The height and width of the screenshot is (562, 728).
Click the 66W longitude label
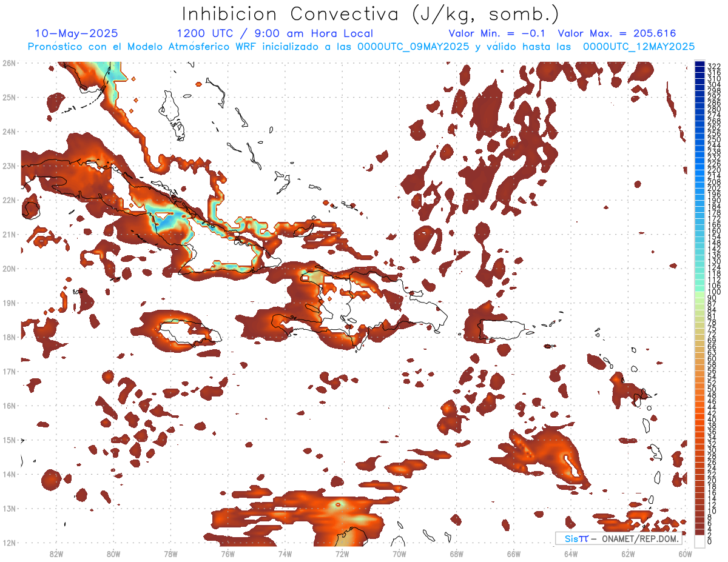[514, 554]
